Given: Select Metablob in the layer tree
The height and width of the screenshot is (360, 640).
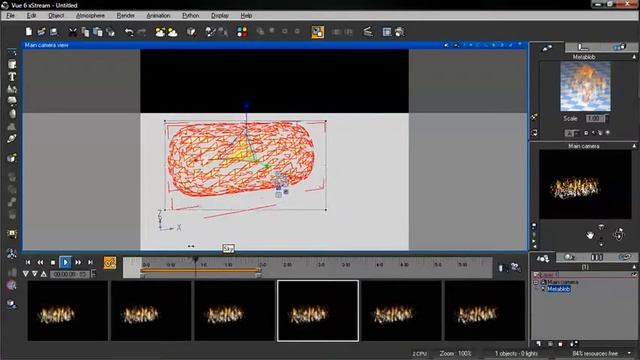Looking at the screenshot, I should point(558,289).
